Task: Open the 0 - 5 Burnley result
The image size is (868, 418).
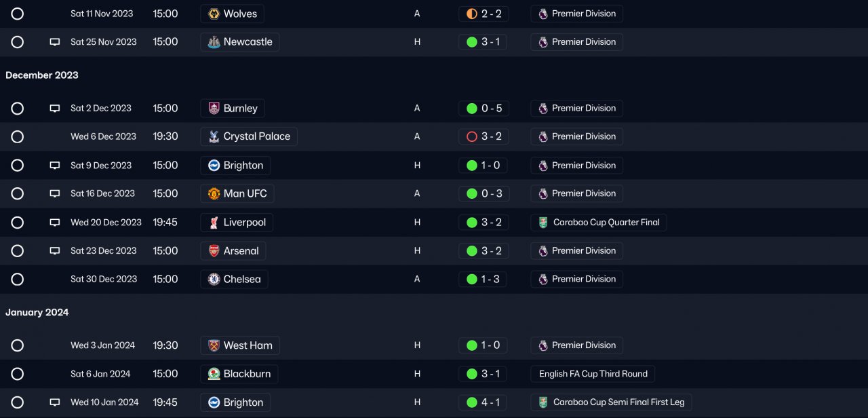Action: [x=484, y=109]
